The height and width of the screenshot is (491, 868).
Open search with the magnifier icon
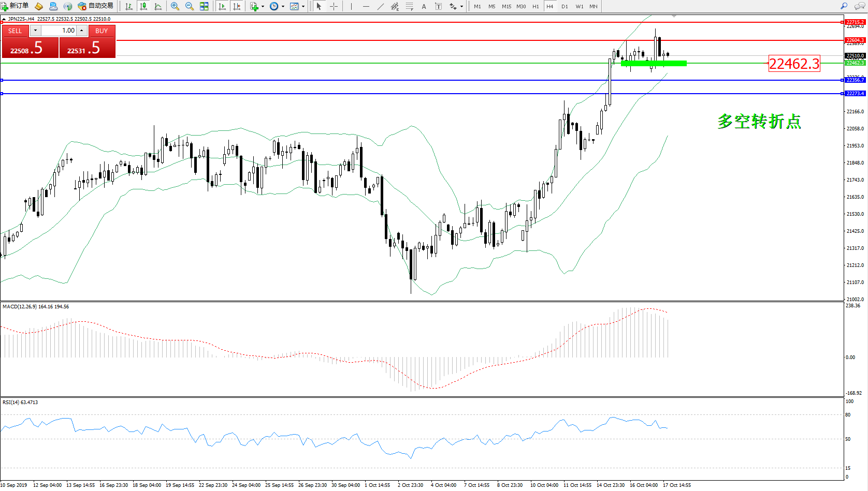tap(844, 6)
